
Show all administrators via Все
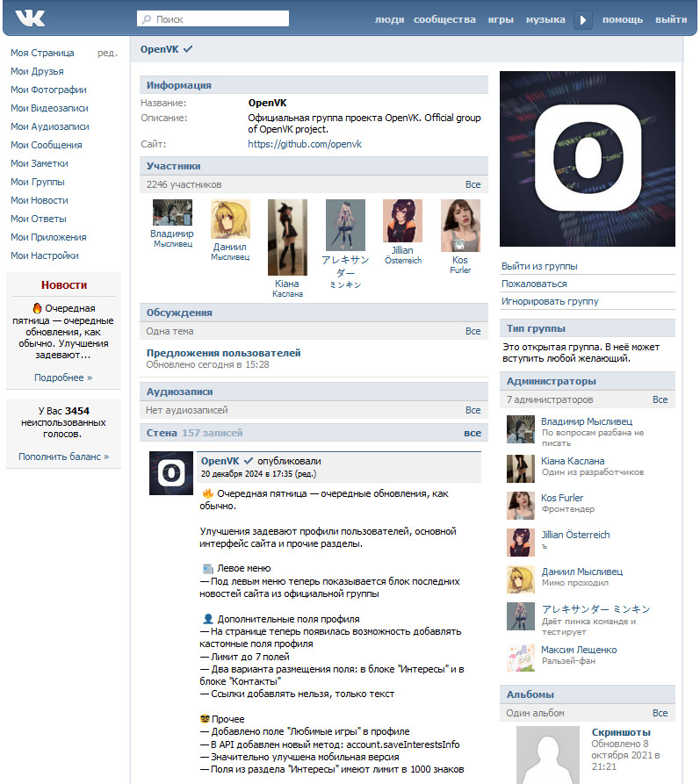(660, 399)
